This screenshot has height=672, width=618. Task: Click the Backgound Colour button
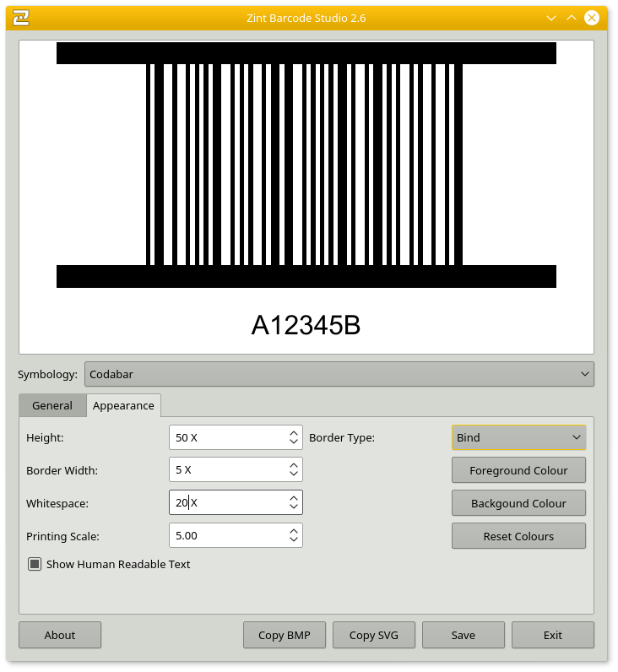(518, 503)
